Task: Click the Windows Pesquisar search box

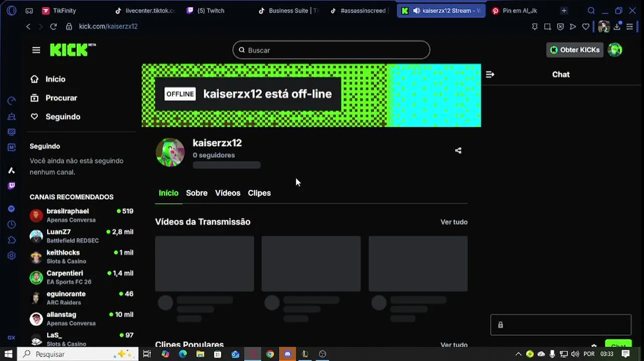Action: pyautogui.click(x=78, y=354)
